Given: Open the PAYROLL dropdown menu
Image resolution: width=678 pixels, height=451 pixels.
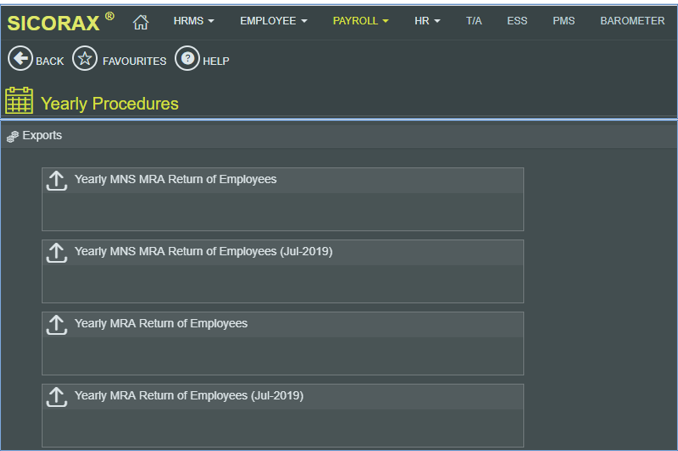Looking at the screenshot, I should [360, 21].
